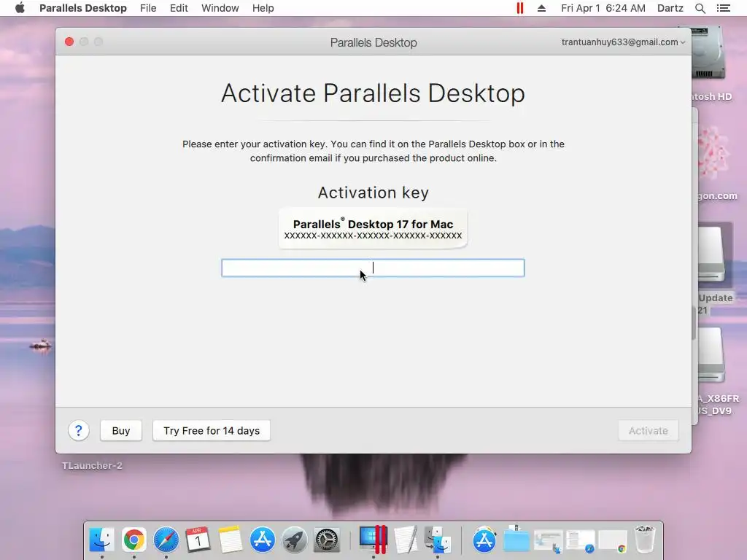This screenshot has width=747, height=560.
Task: Open the account email dropdown
Action: coord(623,42)
